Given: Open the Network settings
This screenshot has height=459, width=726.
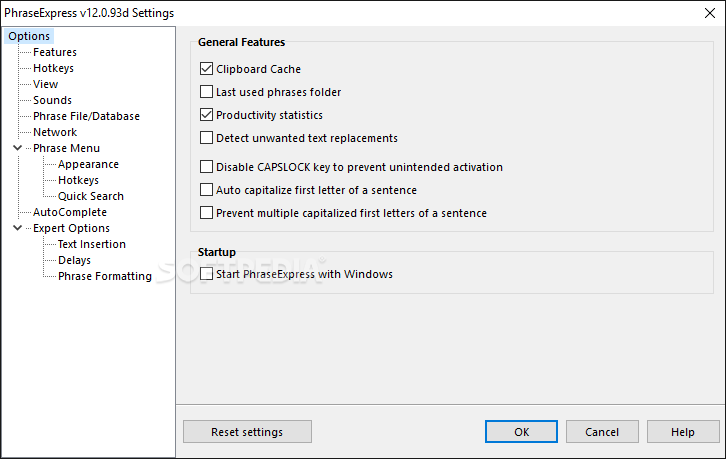Looking at the screenshot, I should 55,132.
